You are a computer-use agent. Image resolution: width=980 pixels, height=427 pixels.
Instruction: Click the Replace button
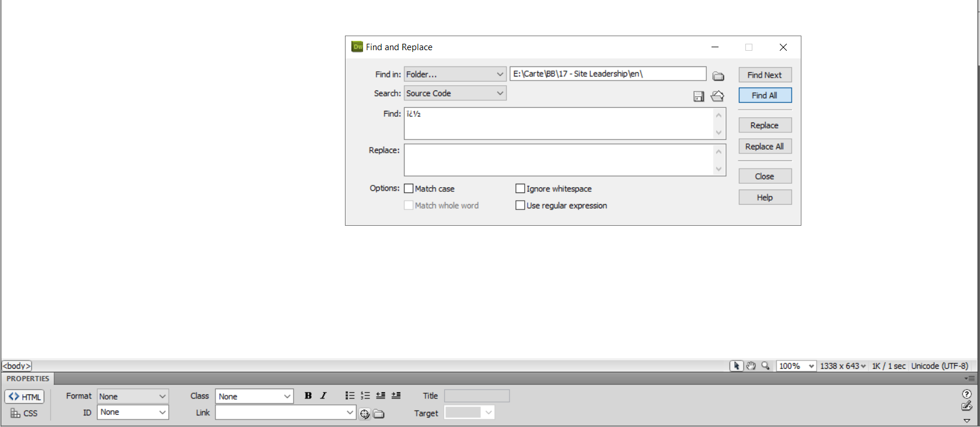[765, 125]
